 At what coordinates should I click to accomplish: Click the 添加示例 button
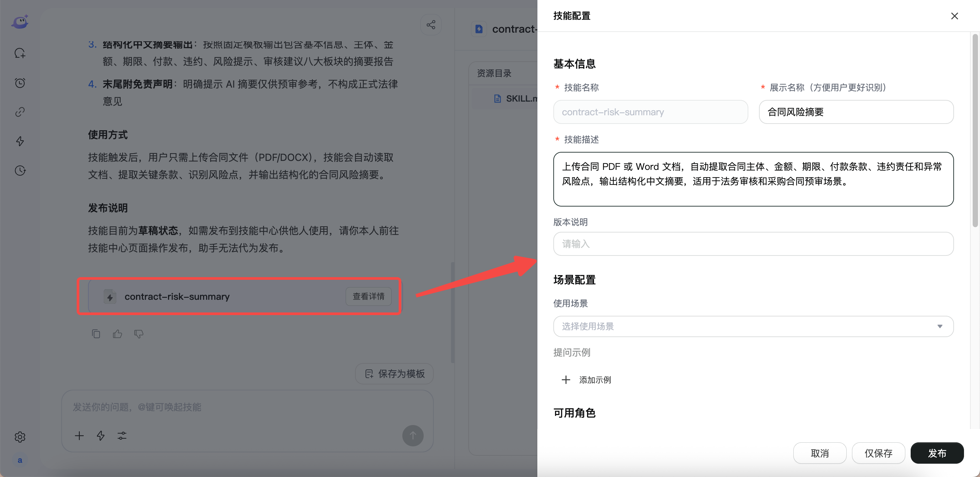[586, 379]
